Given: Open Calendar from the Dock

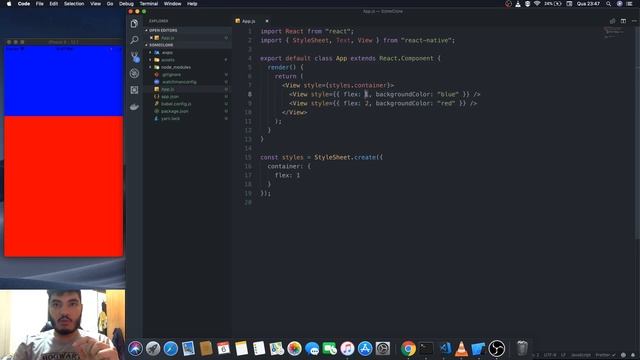Looking at the screenshot, I should tap(223, 349).
